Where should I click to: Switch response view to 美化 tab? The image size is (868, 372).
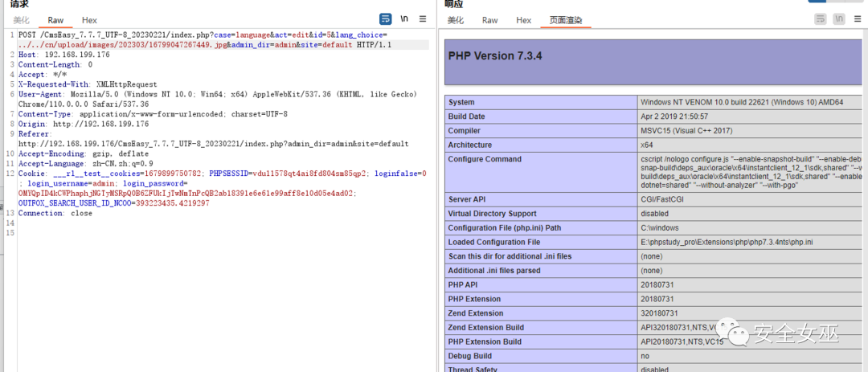point(456,20)
